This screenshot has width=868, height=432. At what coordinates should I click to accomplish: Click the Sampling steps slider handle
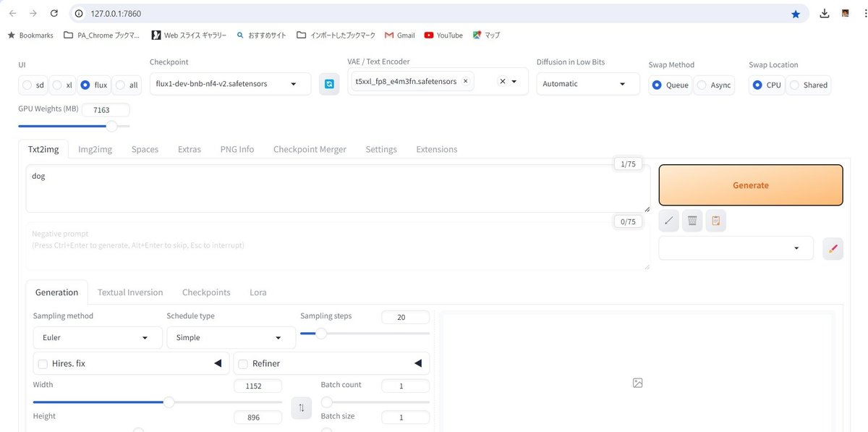[320, 334]
